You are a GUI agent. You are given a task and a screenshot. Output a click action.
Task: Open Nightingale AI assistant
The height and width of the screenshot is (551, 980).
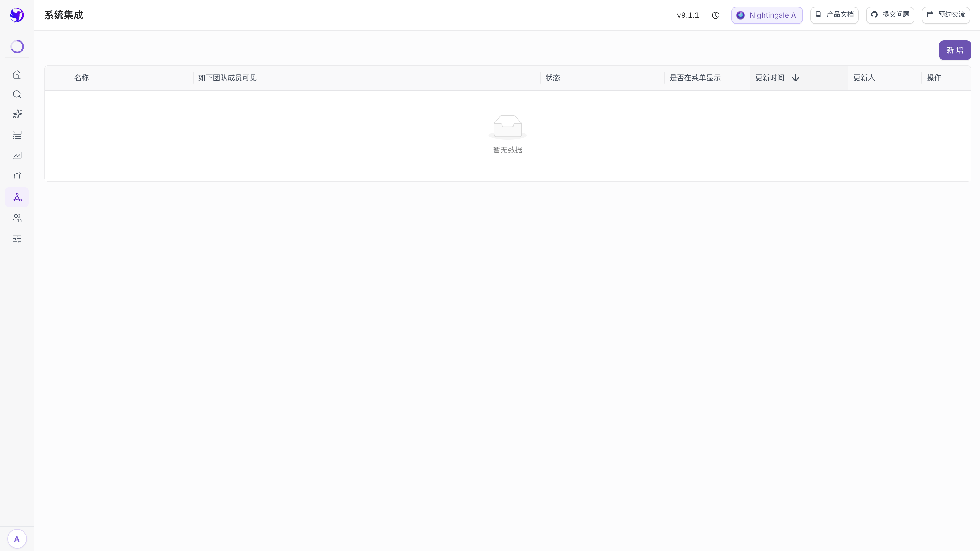(767, 15)
